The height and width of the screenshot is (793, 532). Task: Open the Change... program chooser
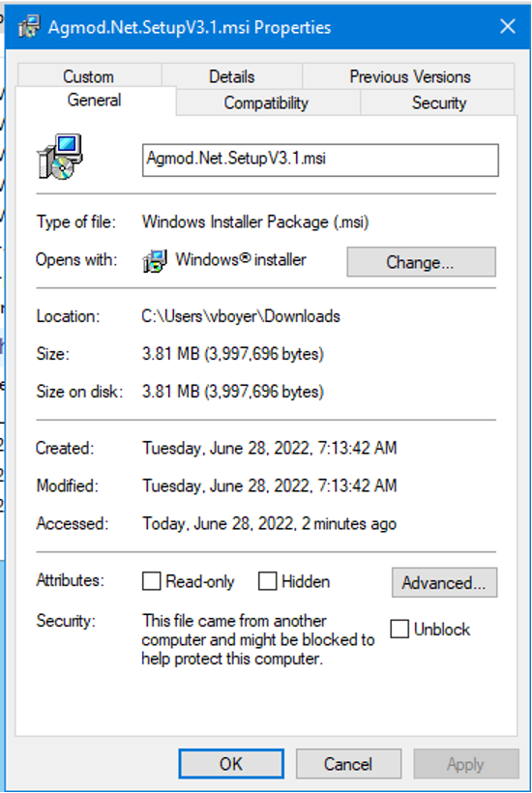coord(421,262)
